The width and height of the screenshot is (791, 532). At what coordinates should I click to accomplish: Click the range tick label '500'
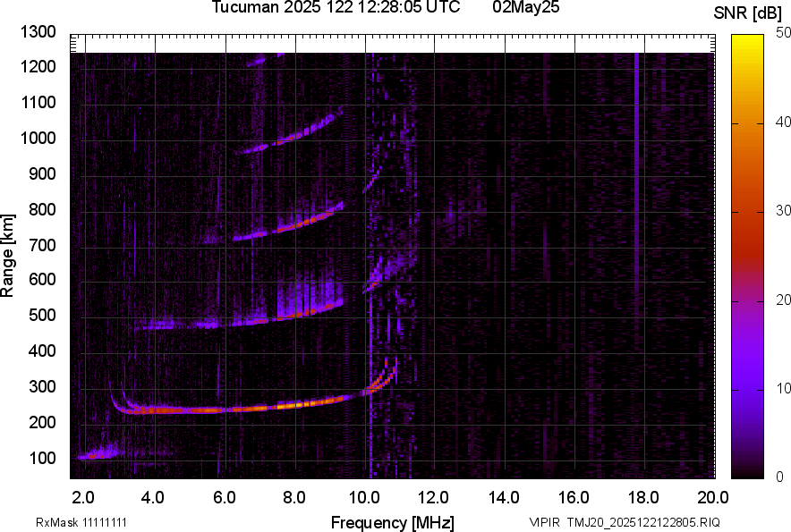tap(42, 315)
